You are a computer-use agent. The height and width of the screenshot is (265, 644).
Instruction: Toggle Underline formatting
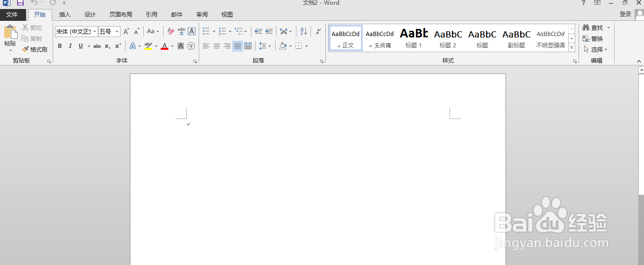[81, 46]
